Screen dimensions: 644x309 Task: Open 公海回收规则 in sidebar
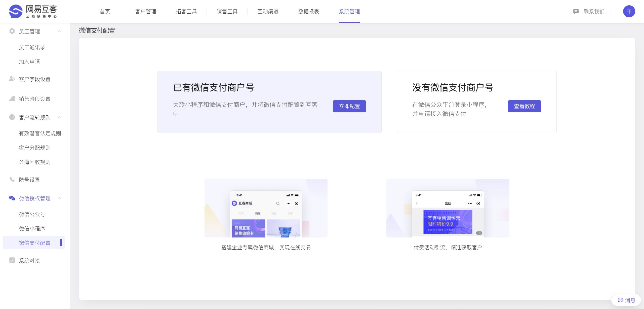pos(35,162)
